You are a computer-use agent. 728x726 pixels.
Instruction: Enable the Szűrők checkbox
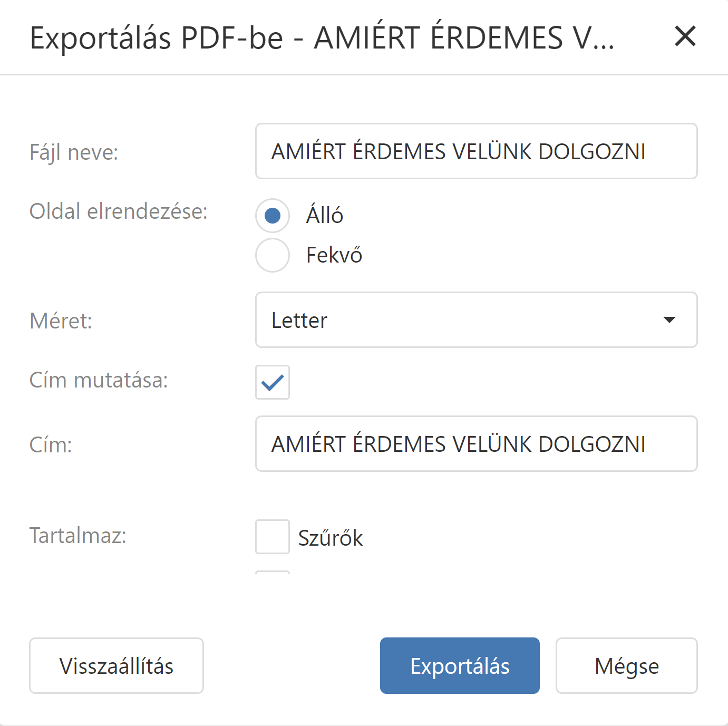273,537
